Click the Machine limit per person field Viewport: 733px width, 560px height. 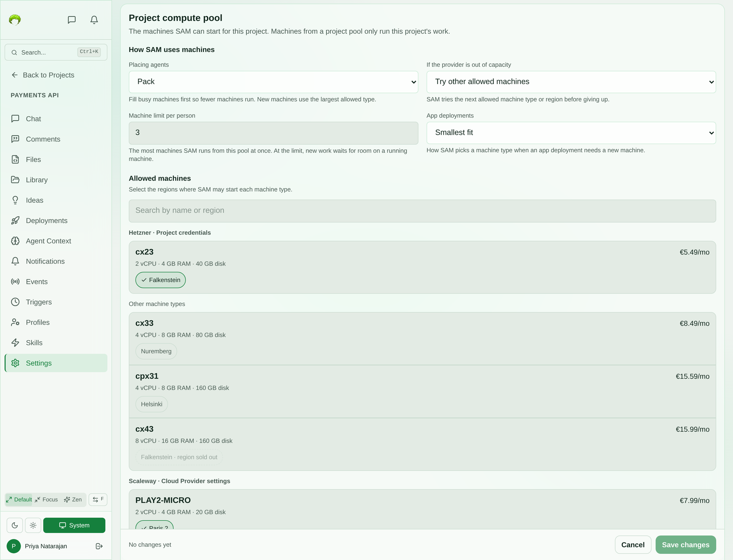point(273,133)
